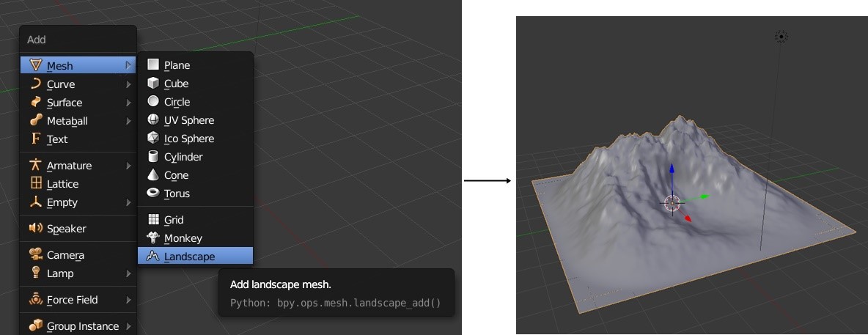The image size is (868, 335).
Task: Add an Ico Sphere mesh
Action: (196, 138)
